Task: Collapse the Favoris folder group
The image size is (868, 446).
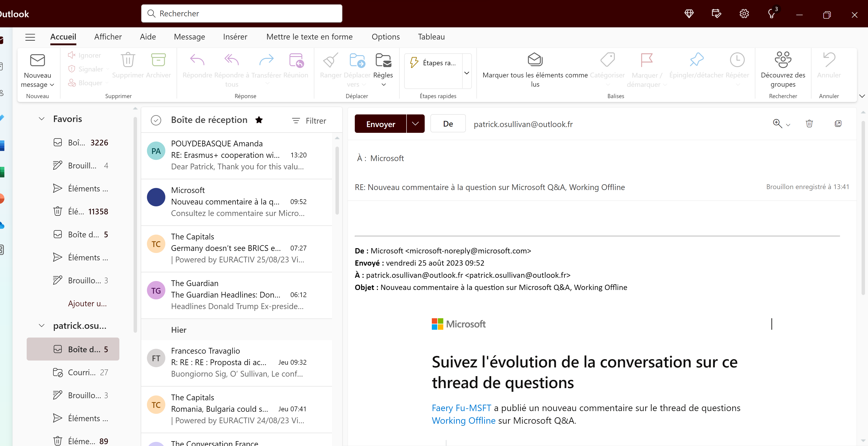Action: click(x=41, y=119)
